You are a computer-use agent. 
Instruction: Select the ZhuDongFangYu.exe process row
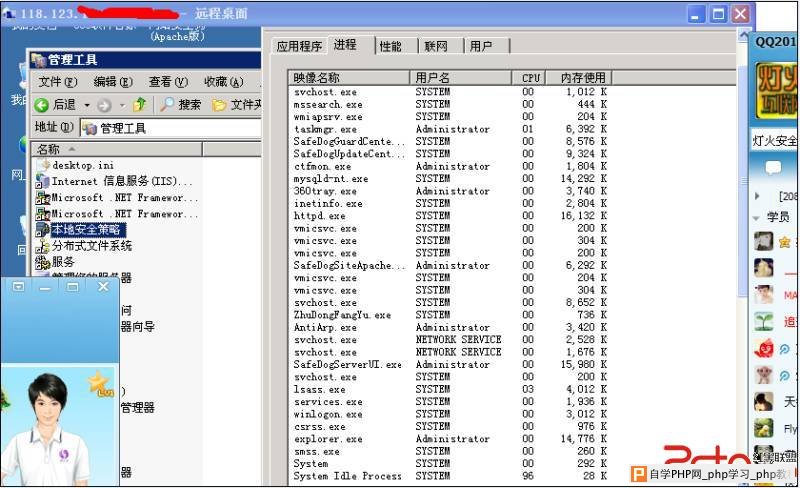click(x=450, y=315)
